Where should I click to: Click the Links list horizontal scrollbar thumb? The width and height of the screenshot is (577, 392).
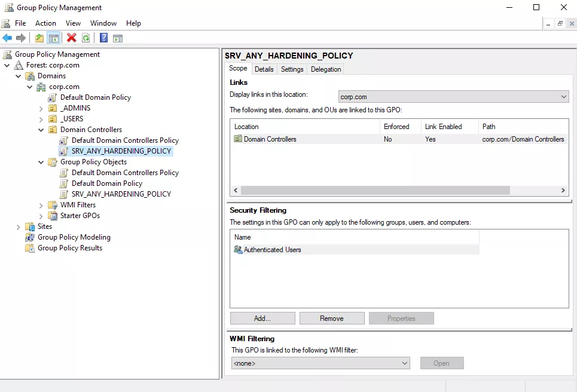375,190
